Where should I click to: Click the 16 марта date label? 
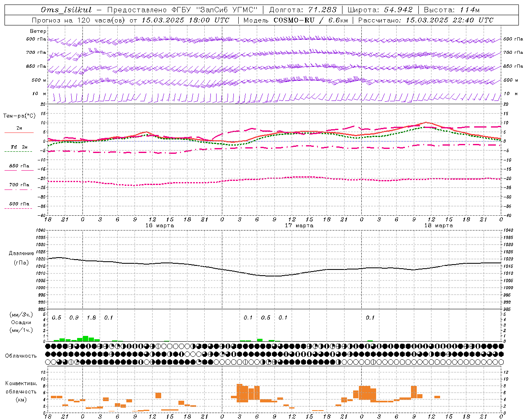coord(160,226)
